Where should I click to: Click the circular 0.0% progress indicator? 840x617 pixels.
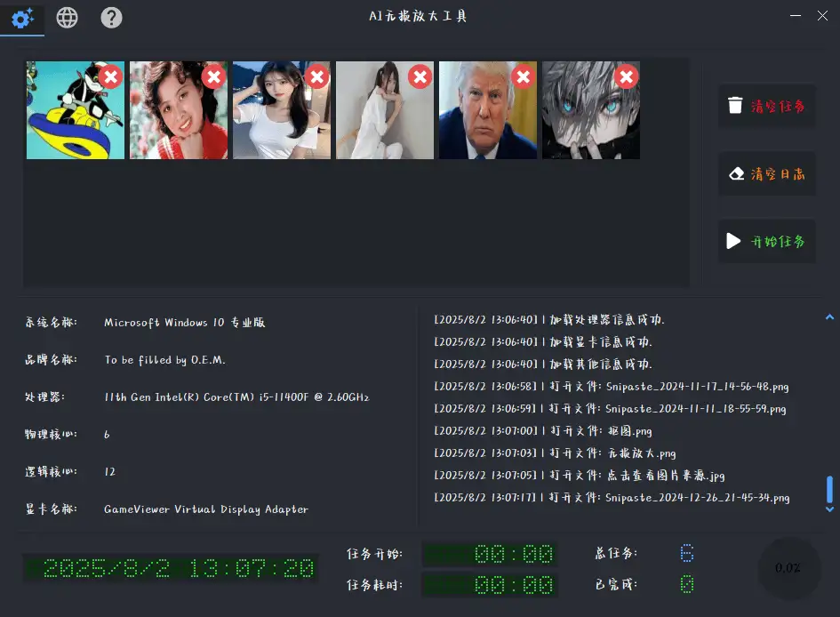coord(788,568)
